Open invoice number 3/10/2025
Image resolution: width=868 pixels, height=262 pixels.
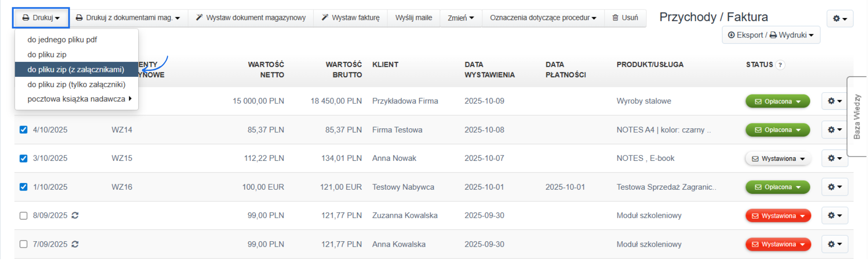(x=50, y=158)
